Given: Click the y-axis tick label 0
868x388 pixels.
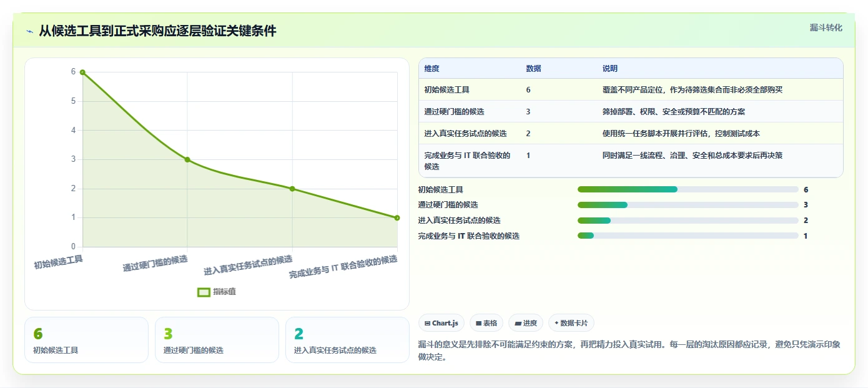Looking at the screenshot, I should [x=74, y=247].
